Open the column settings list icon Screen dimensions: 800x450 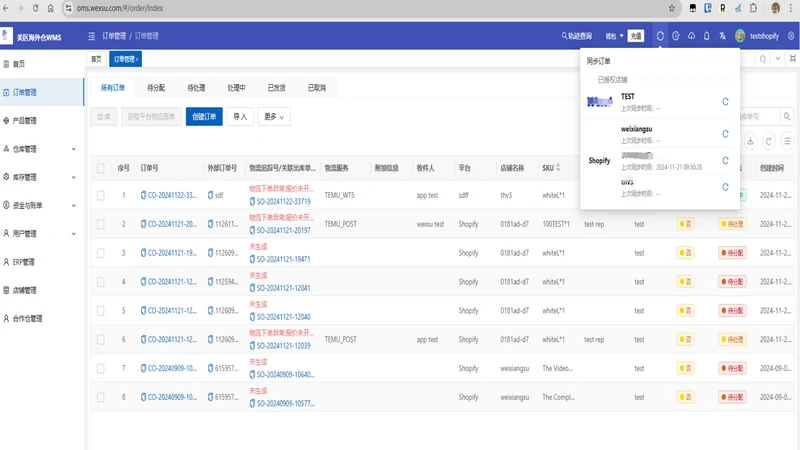click(x=787, y=141)
